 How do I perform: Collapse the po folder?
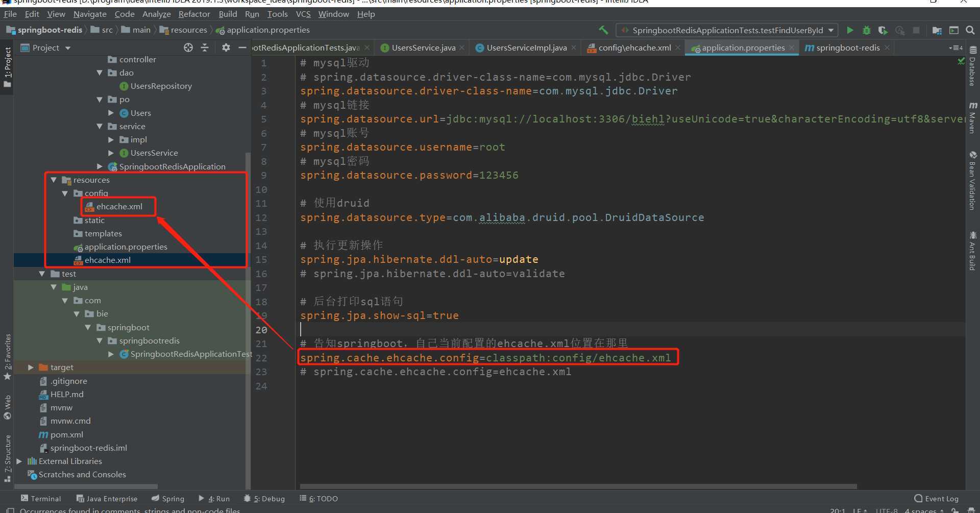click(x=100, y=100)
